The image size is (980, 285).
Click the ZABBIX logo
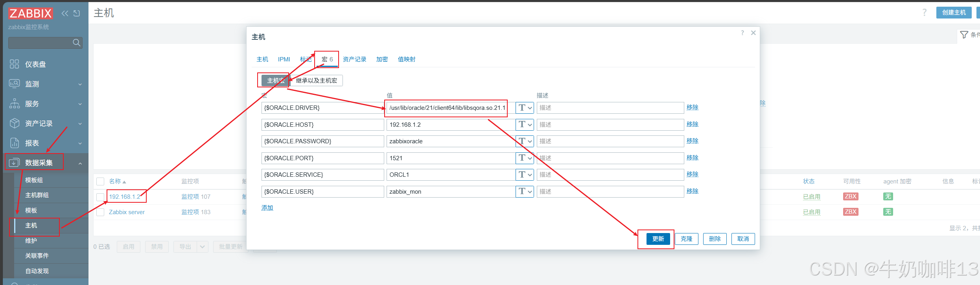pos(31,13)
